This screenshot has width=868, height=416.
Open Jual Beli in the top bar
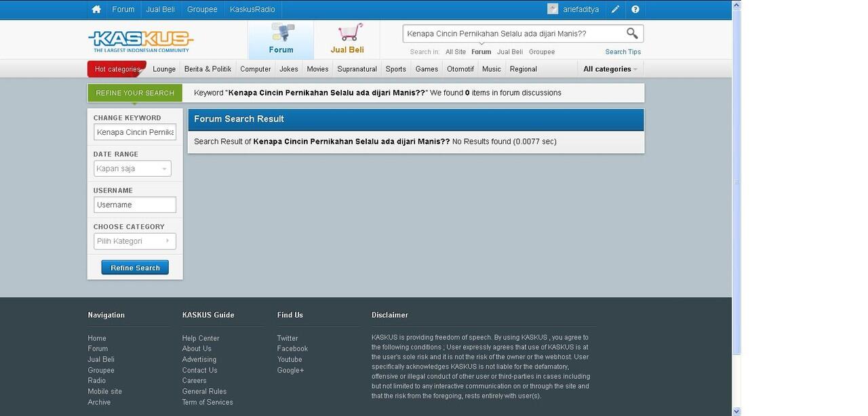tap(160, 9)
